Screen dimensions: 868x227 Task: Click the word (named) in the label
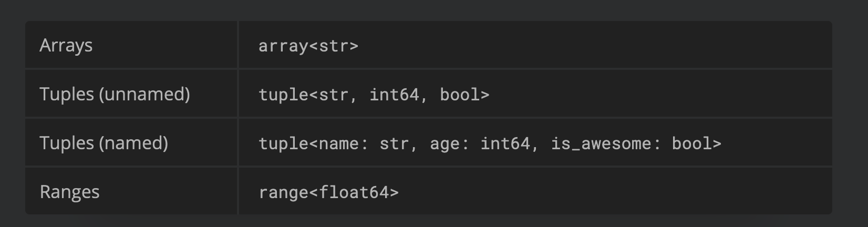coord(133,143)
